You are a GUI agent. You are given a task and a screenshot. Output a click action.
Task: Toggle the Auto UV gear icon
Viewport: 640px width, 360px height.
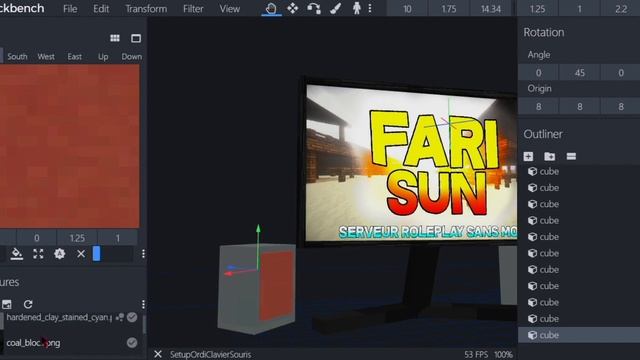pos(60,254)
